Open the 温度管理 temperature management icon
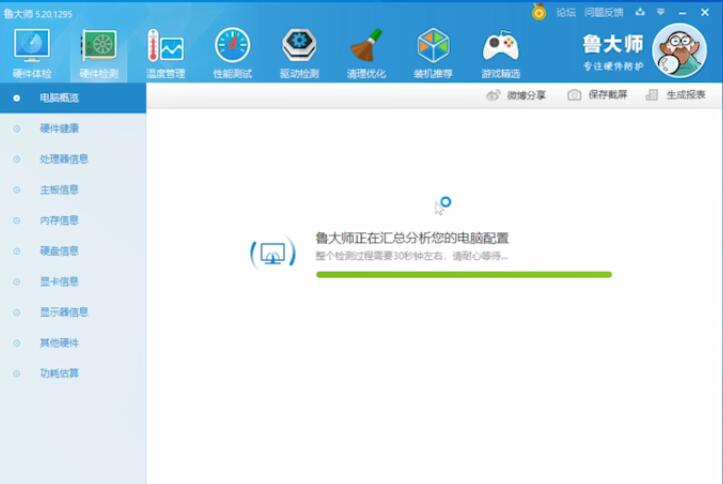Image resolution: width=723 pixels, height=484 pixels. 166,45
